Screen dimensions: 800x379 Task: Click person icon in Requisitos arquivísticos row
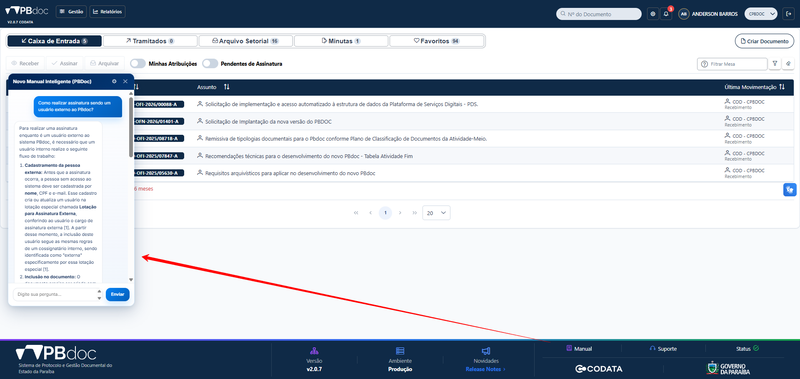200,173
